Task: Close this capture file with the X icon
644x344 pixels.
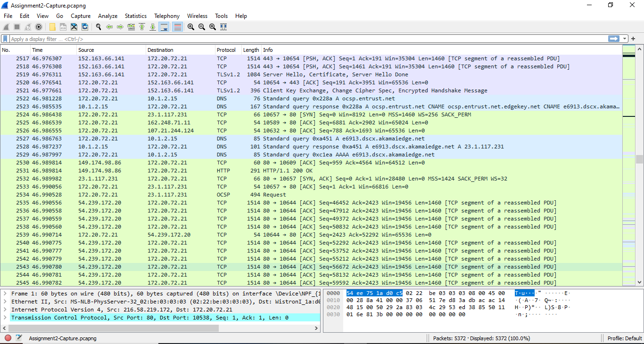Action: (x=74, y=27)
